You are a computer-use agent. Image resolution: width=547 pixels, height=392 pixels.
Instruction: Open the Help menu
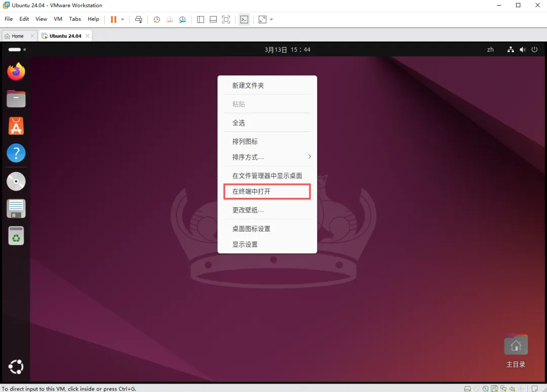point(93,19)
